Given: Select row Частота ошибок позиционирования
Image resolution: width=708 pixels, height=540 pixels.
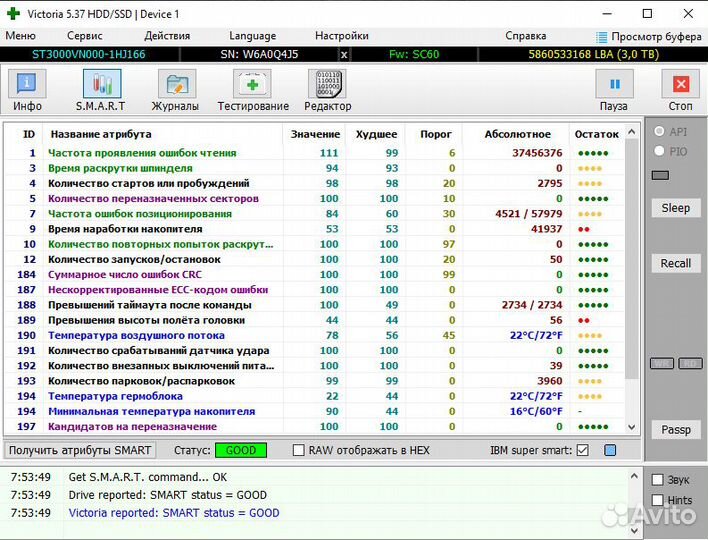Looking at the screenshot, I should [x=315, y=214].
